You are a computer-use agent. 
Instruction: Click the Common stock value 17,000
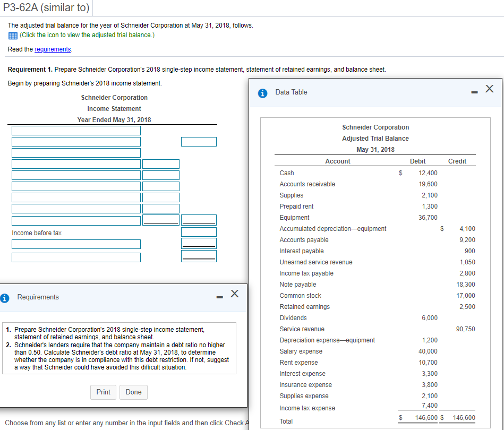(466, 296)
